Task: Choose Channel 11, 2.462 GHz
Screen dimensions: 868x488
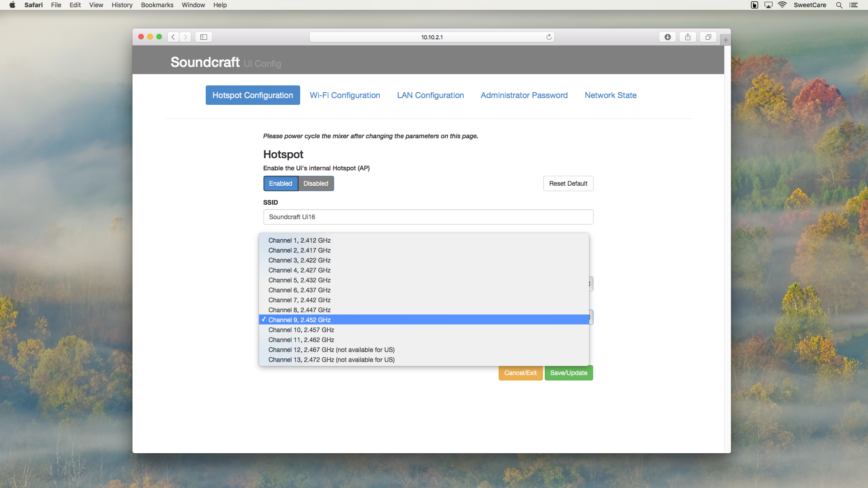Action: [424, 340]
